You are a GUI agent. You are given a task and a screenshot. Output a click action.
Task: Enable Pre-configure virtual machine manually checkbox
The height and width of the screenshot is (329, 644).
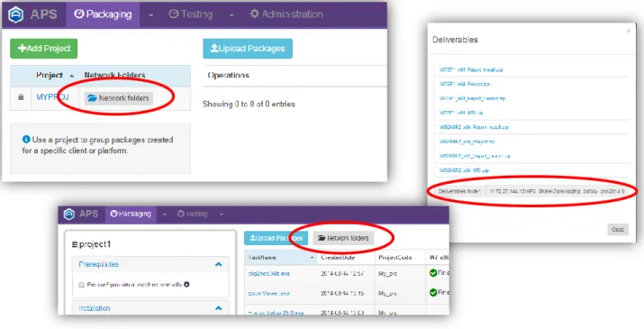click(81, 285)
